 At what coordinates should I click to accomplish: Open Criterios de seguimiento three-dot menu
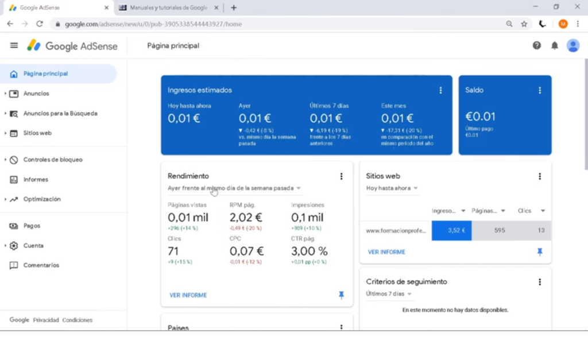tap(540, 282)
